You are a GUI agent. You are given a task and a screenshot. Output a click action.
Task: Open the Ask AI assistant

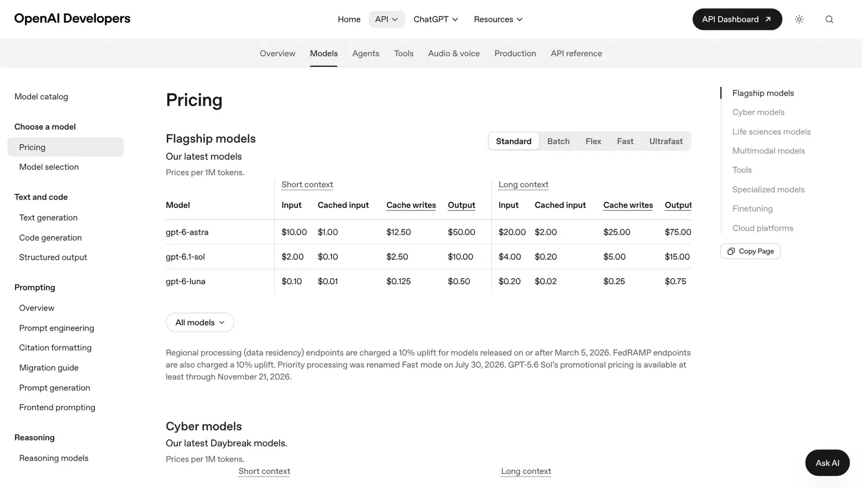[827, 463]
